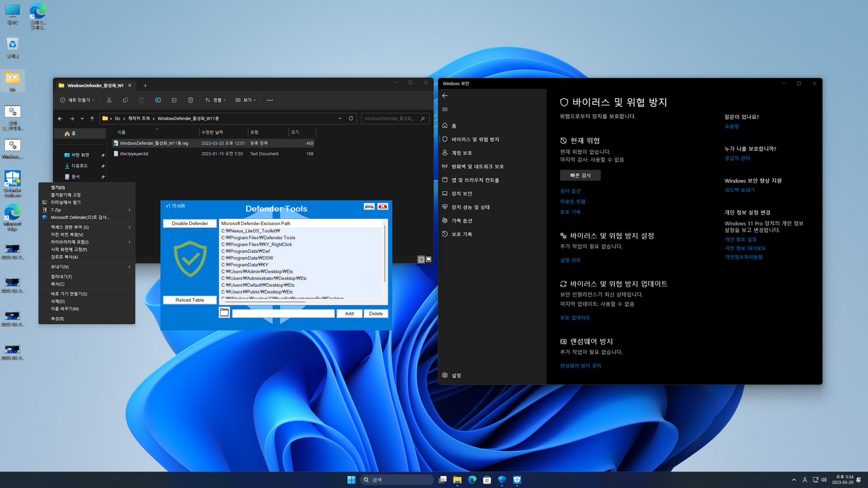The width and height of the screenshot is (868, 488).
Task: Click 빠른 검사 quick scan button
Action: [x=580, y=175]
